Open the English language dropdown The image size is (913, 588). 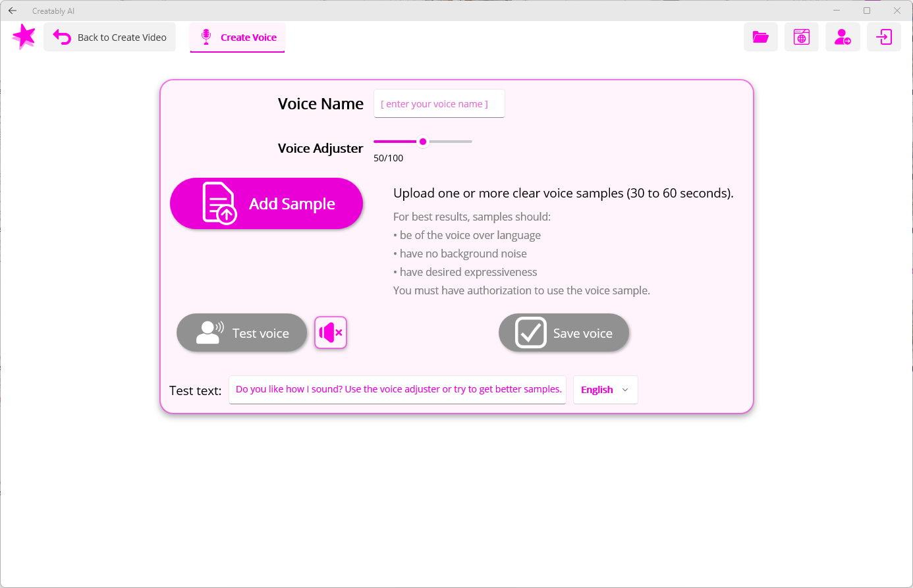[605, 389]
